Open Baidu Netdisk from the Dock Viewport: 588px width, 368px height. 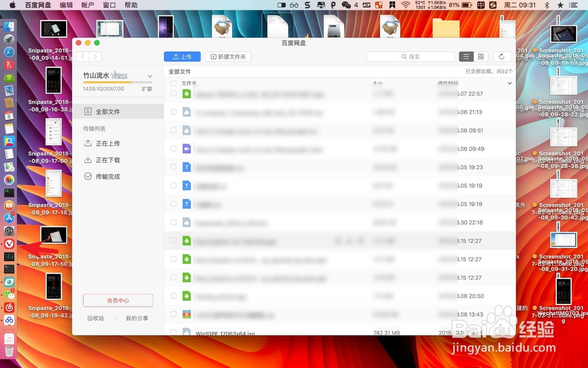9,320
